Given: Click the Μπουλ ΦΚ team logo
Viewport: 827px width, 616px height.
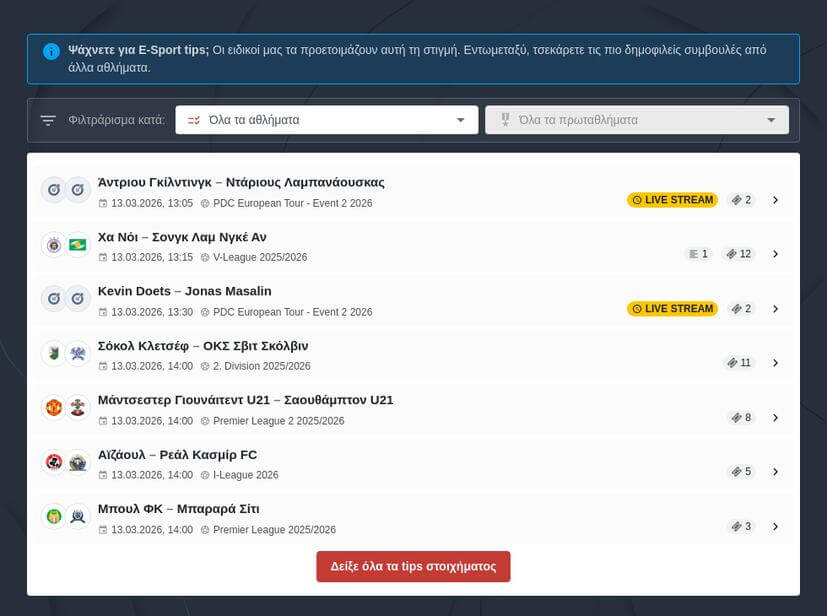Looking at the screenshot, I should 54,517.
